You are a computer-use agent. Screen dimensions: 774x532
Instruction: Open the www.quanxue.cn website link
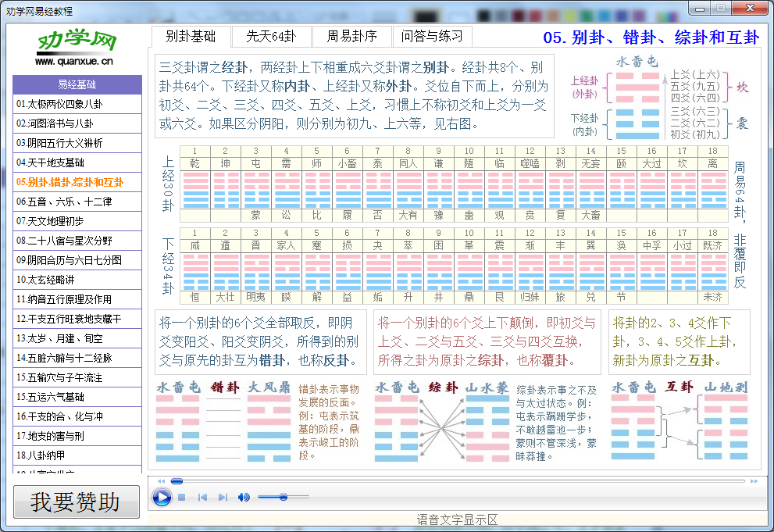(x=76, y=62)
